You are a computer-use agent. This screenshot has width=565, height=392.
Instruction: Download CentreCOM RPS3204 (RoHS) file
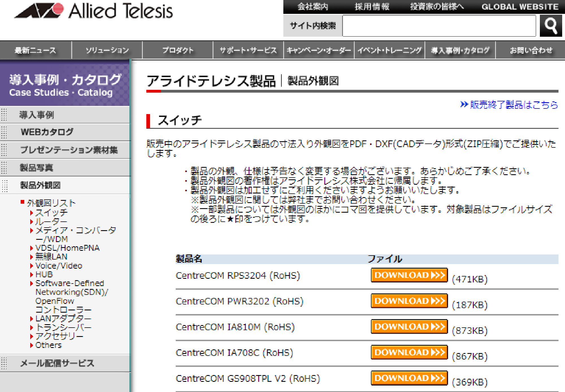point(409,275)
